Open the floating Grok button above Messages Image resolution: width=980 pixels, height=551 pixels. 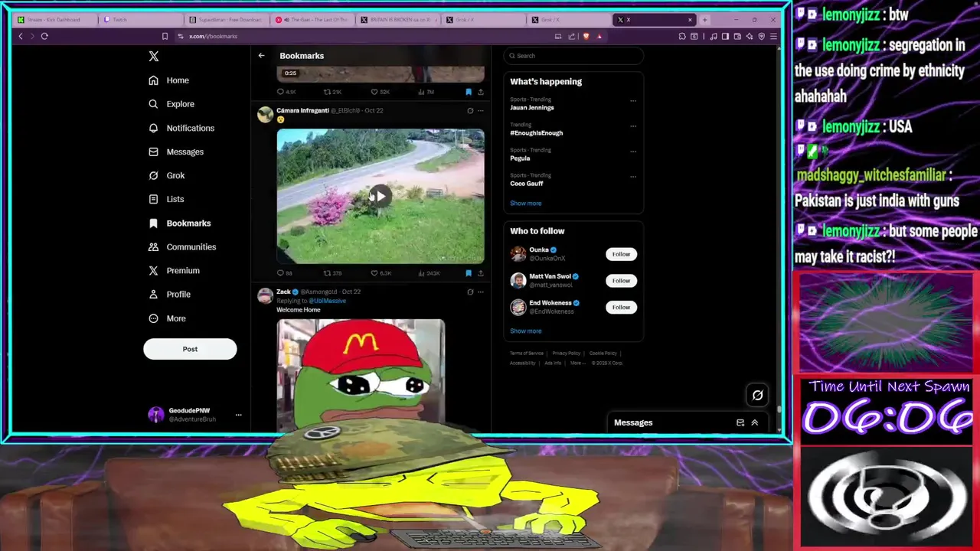(x=757, y=395)
